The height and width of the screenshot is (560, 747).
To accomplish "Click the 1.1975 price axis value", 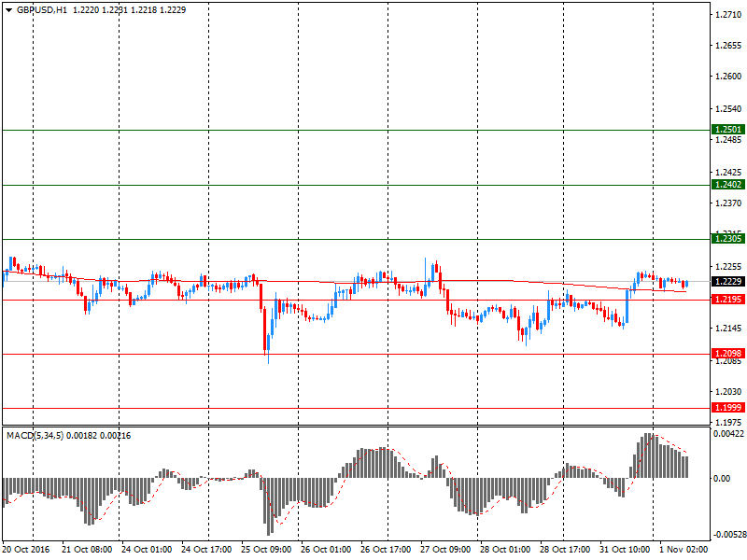I will pyautogui.click(x=728, y=423).
